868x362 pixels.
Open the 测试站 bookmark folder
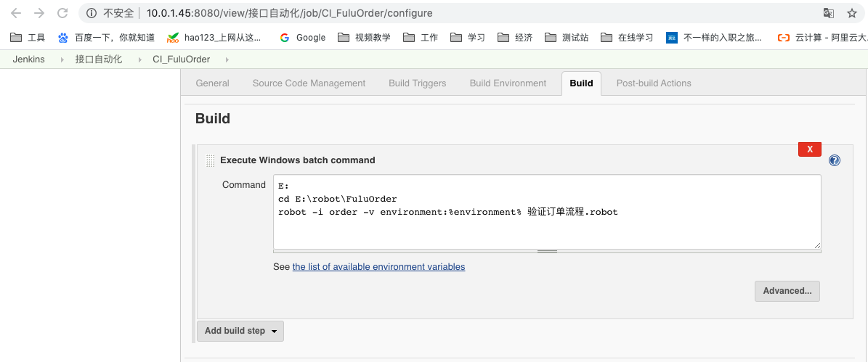point(567,38)
